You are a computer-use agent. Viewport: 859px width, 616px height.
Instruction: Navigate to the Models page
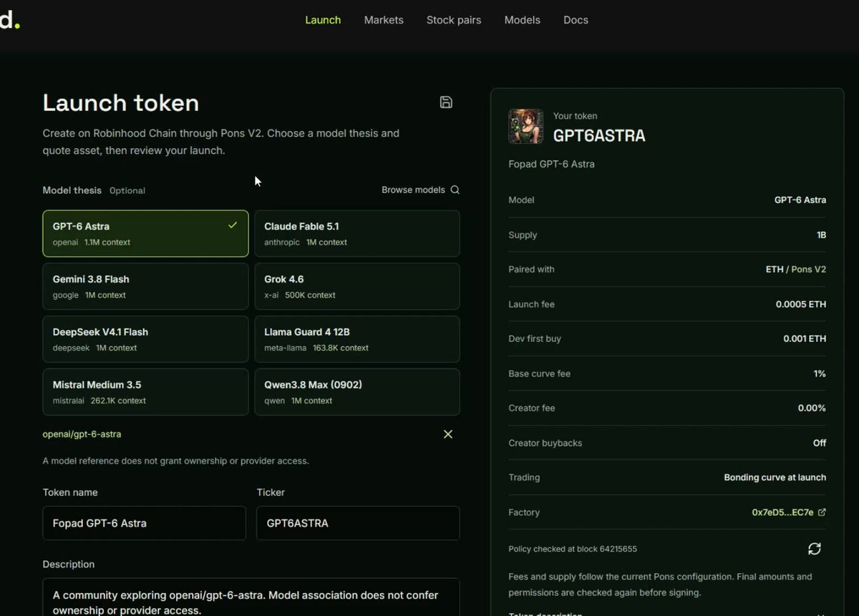point(523,20)
